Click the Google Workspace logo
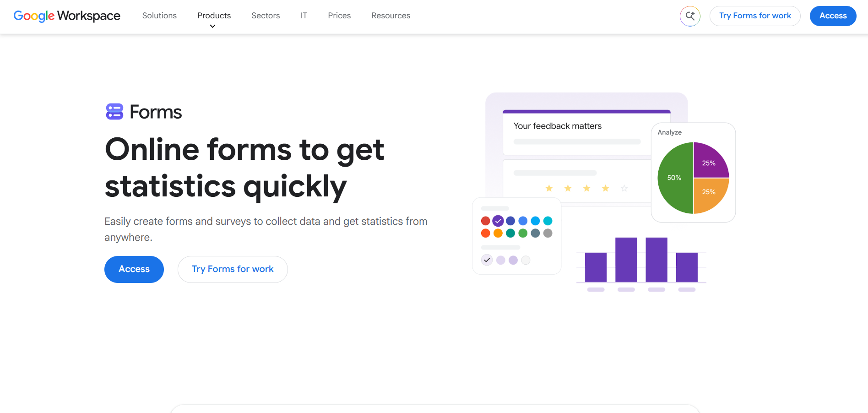Screen dimensions: 868x413 67,16
